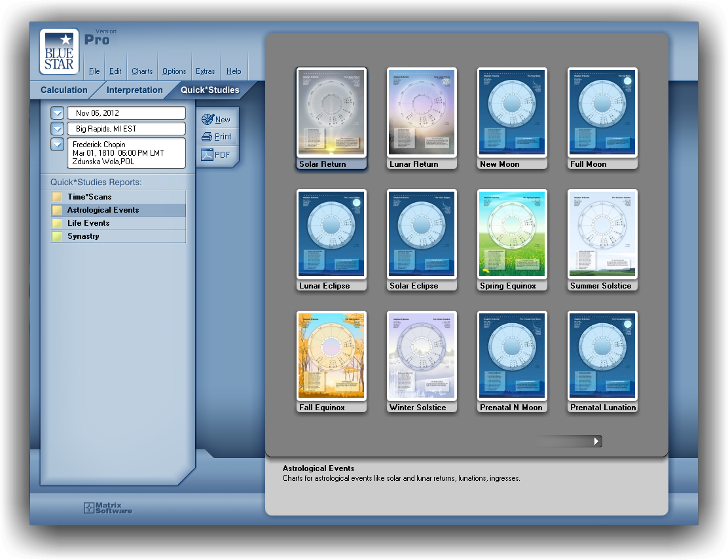728x560 pixels.
Task: Switch to the Calculation tab
Action: tap(64, 90)
